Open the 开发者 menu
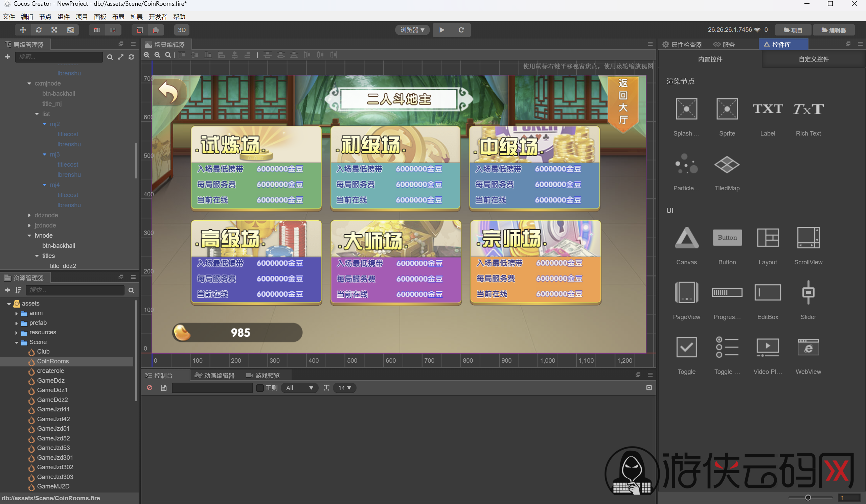Screen dimensions: 866x504 pyautogui.click(x=158, y=17)
